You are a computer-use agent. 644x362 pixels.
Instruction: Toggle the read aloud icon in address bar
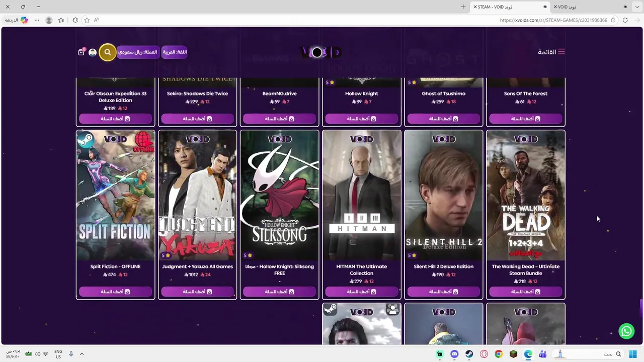pos(97,20)
